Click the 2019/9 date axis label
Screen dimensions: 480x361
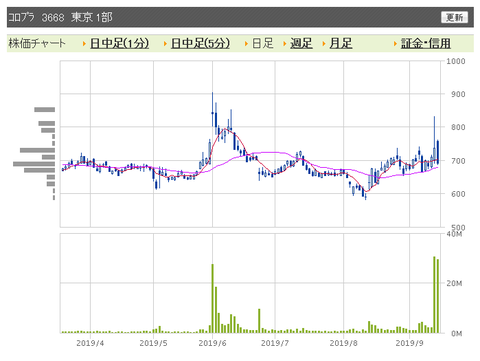click(x=409, y=343)
